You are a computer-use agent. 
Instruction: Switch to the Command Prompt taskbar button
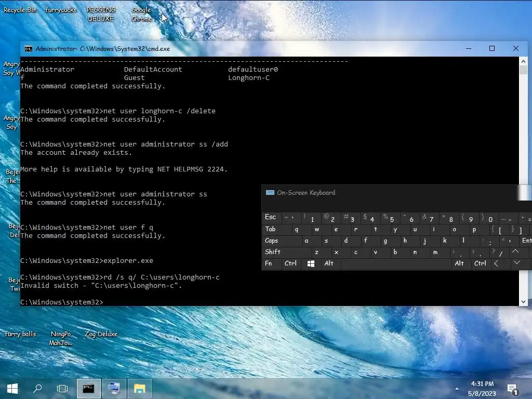(x=88, y=389)
